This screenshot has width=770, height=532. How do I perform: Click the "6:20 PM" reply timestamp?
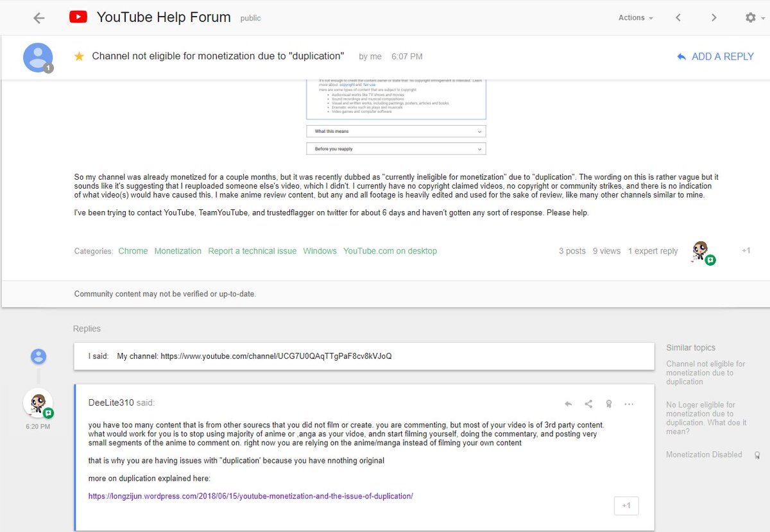point(38,426)
